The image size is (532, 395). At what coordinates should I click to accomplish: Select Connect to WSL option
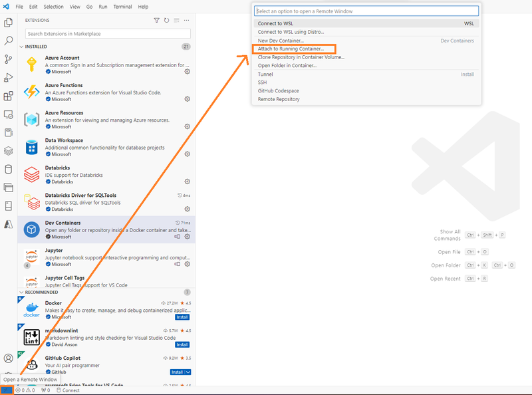pyautogui.click(x=366, y=23)
